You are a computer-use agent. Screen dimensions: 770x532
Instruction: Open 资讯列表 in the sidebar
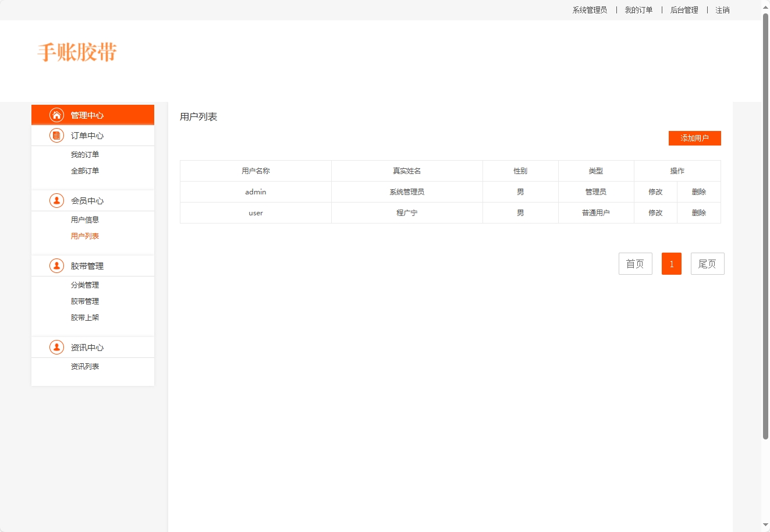(x=85, y=366)
